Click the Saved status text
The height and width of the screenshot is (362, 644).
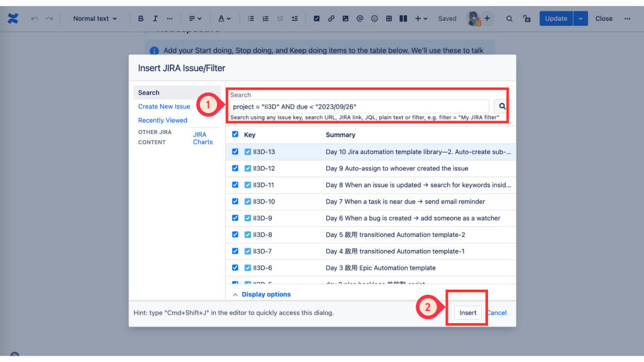click(447, 18)
